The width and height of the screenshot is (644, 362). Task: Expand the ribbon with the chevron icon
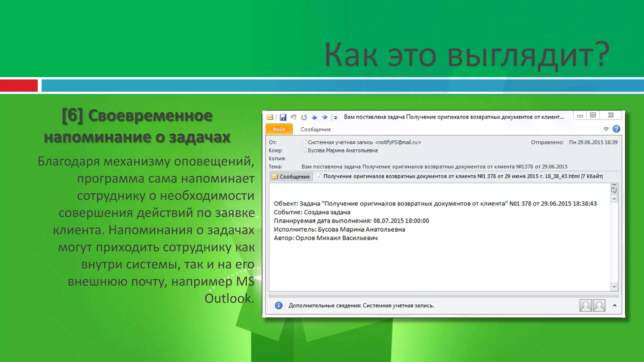(606, 129)
